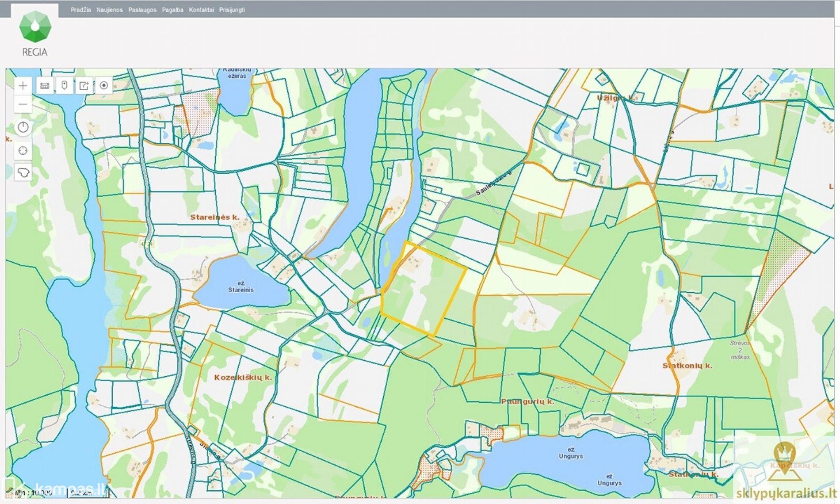
Task: Open the Pagalba help link
Action: pos(172,10)
